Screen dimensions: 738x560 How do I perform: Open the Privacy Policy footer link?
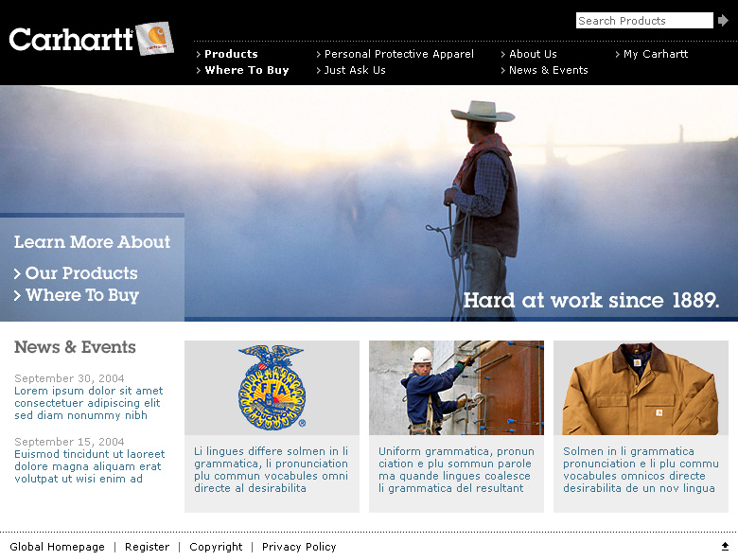(x=299, y=547)
